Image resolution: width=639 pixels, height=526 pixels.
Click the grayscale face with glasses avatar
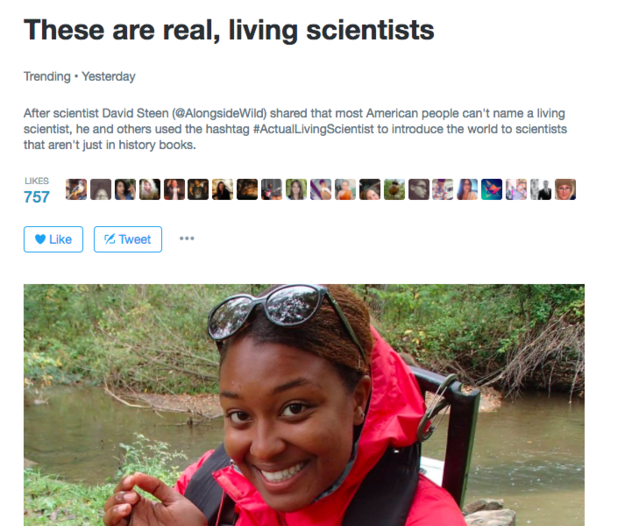[x=419, y=189]
